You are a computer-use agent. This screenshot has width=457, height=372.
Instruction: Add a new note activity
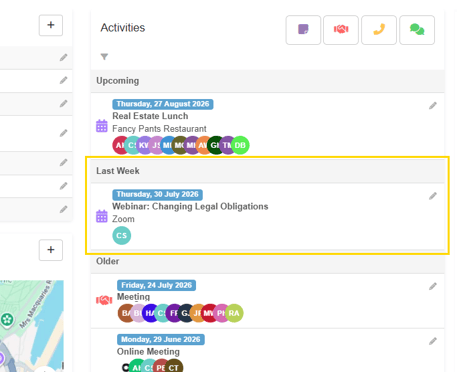tap(303, 30)
